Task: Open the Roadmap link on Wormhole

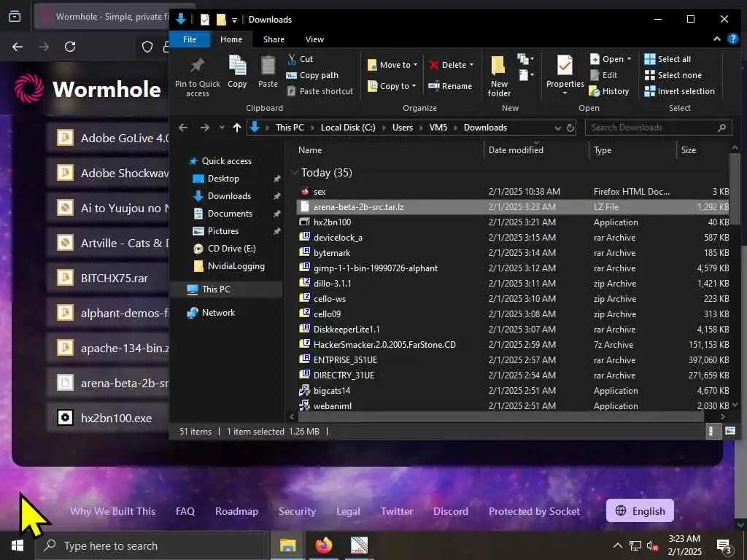Action: [236, 511]
